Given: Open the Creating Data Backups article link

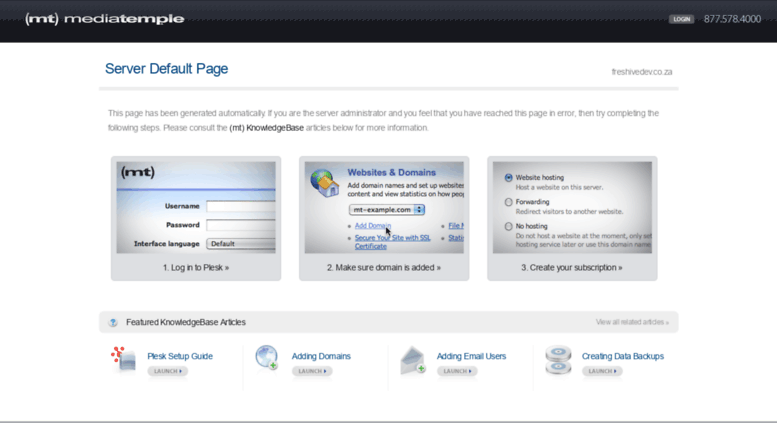Looking at the screenshot, I should coord(623,356).
